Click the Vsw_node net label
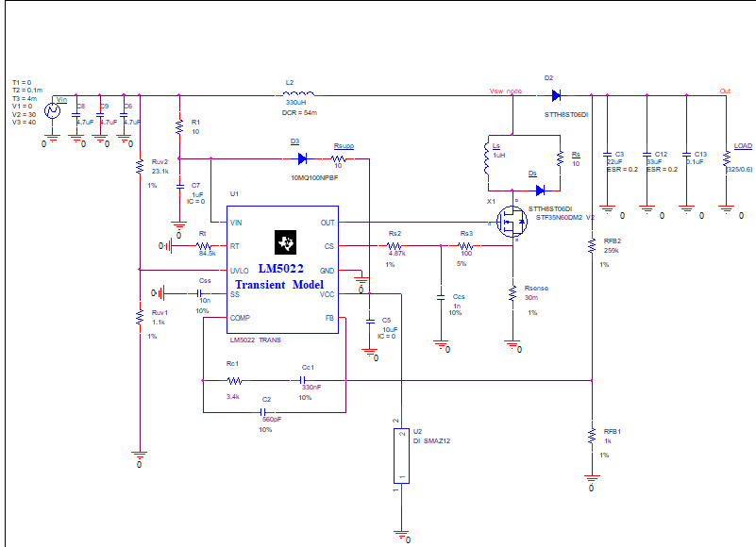Viewport: 756px width, 547px height. point(506,91)
